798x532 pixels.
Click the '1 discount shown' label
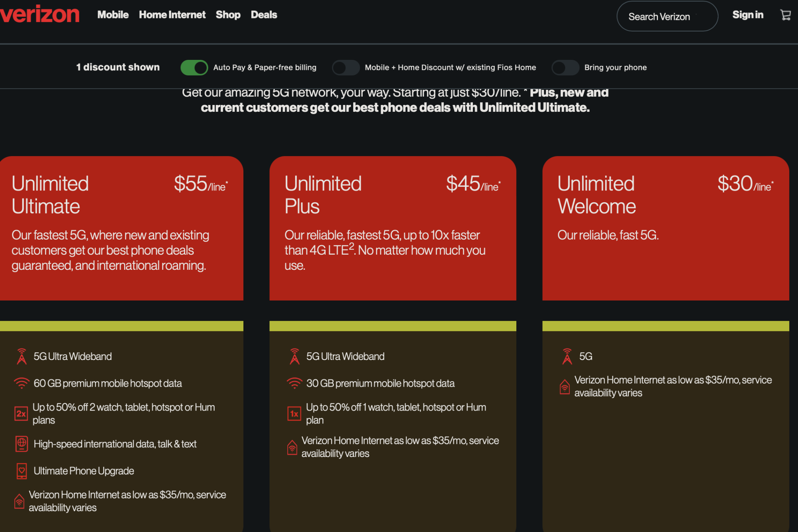tap(118, 67)
